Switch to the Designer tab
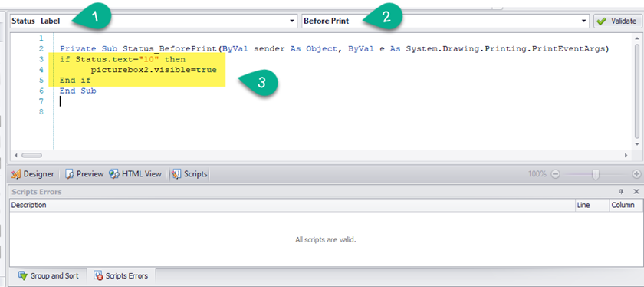The image size is (644, 287). pyautogui.click(x=33, y=174)
